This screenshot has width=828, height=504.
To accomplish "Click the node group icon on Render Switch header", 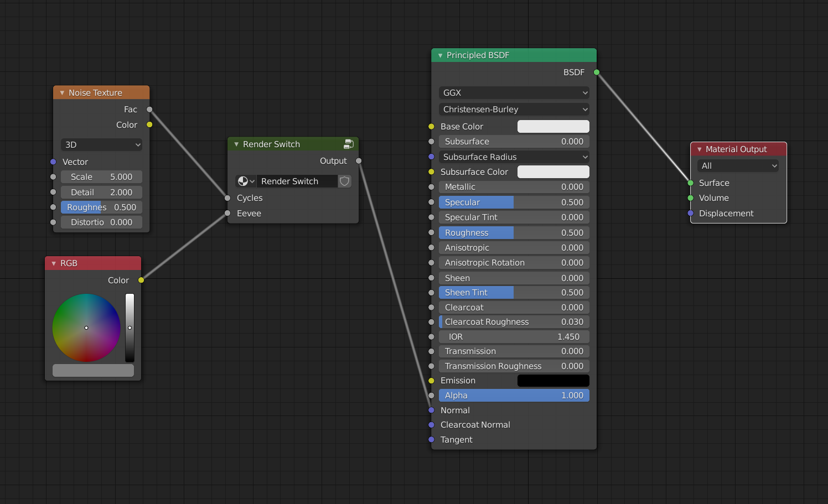I will tap(349, 144).
